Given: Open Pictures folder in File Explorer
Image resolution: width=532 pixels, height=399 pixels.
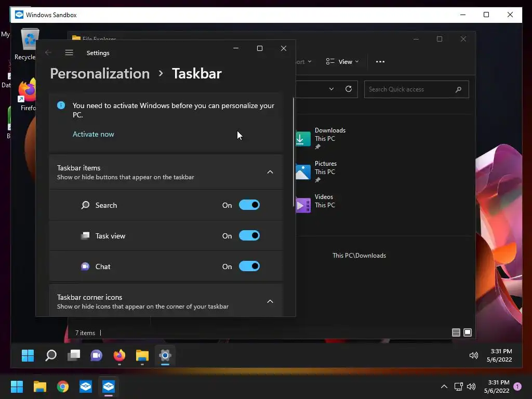Looking at the screenshot, I should tap(316, 171).
